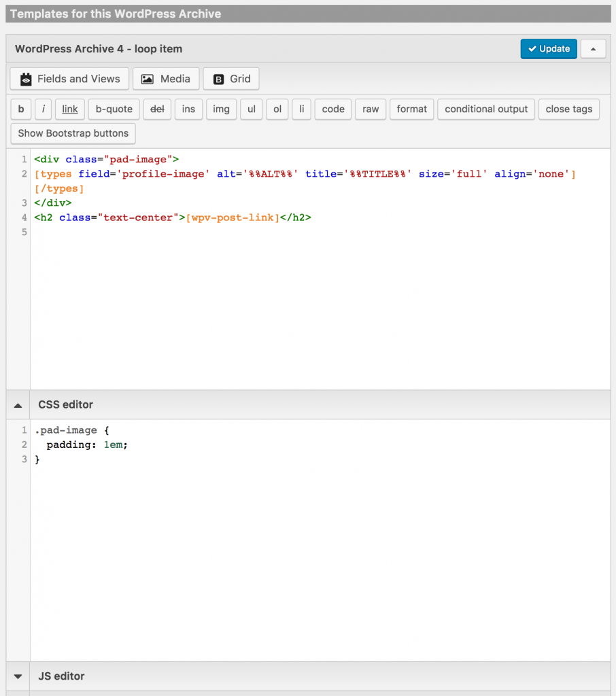The height and width of the screenshot is (696, 616).
Task: Insert blockquote with b-quote button
Action: [114, 109]
